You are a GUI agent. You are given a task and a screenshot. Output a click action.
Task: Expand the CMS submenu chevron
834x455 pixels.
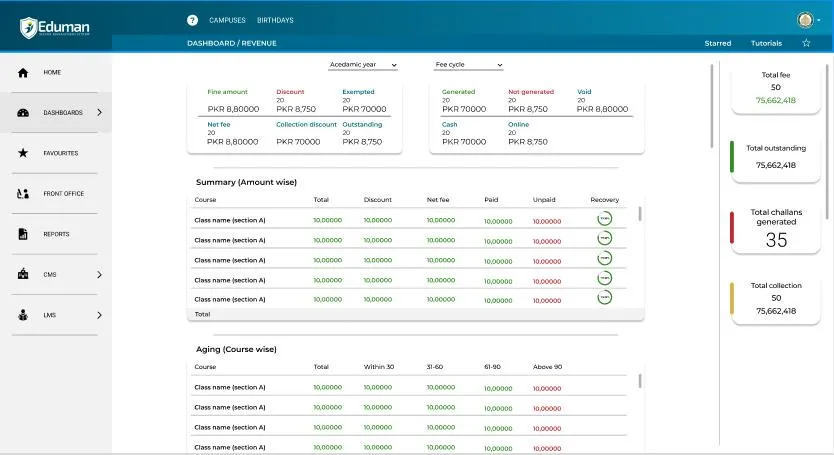click(99, 274)
